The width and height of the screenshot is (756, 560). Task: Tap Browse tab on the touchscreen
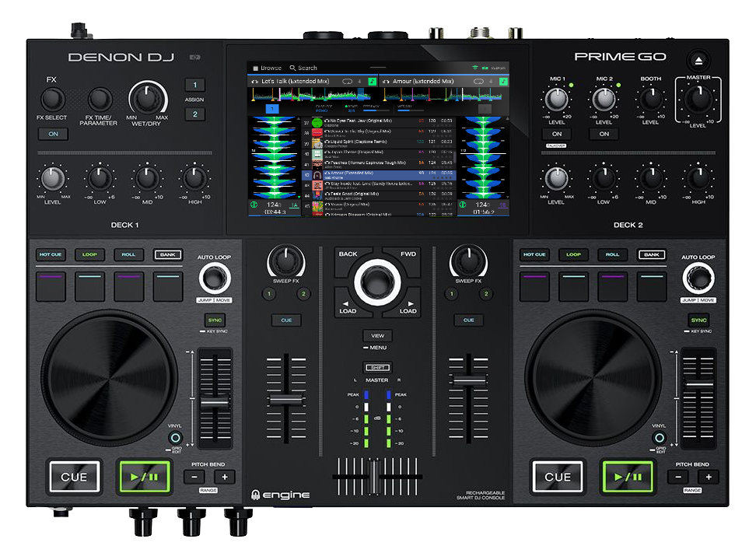(266, 68)
